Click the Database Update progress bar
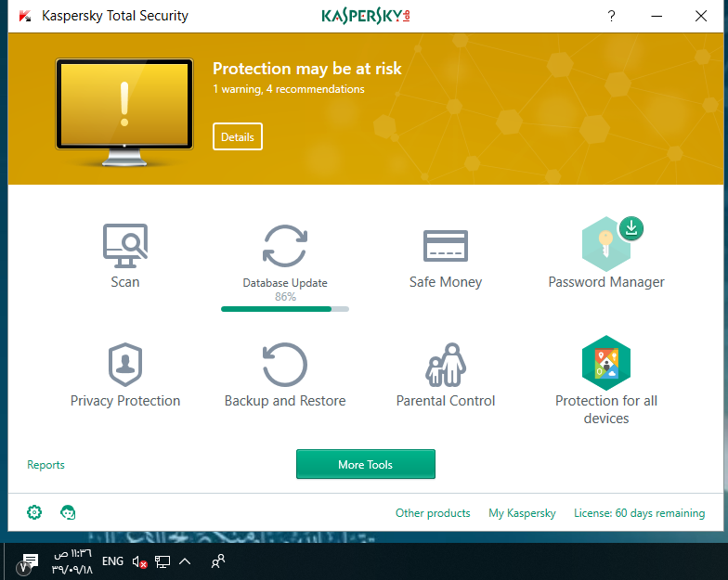The image size is (728, 580). tap(284, 309)
